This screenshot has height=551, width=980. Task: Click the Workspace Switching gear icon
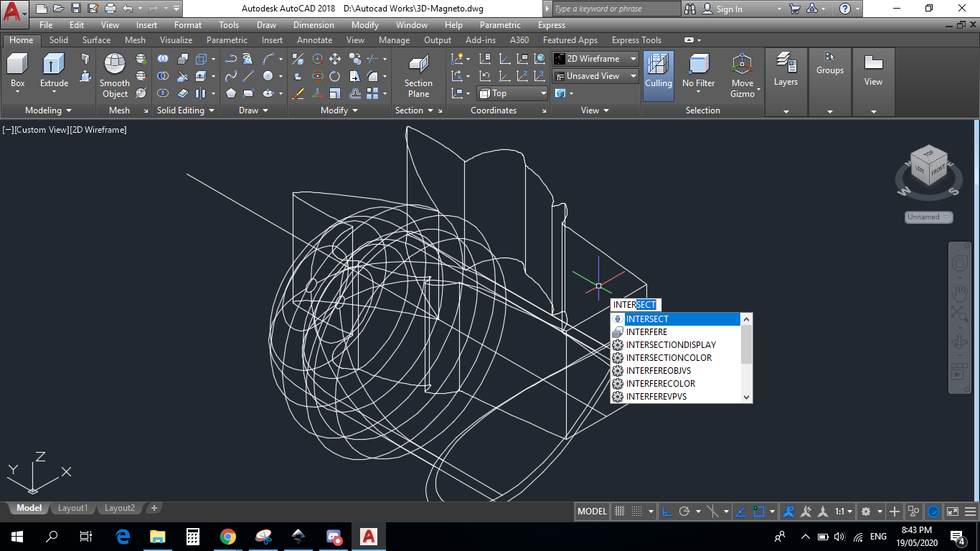[866, 512]
